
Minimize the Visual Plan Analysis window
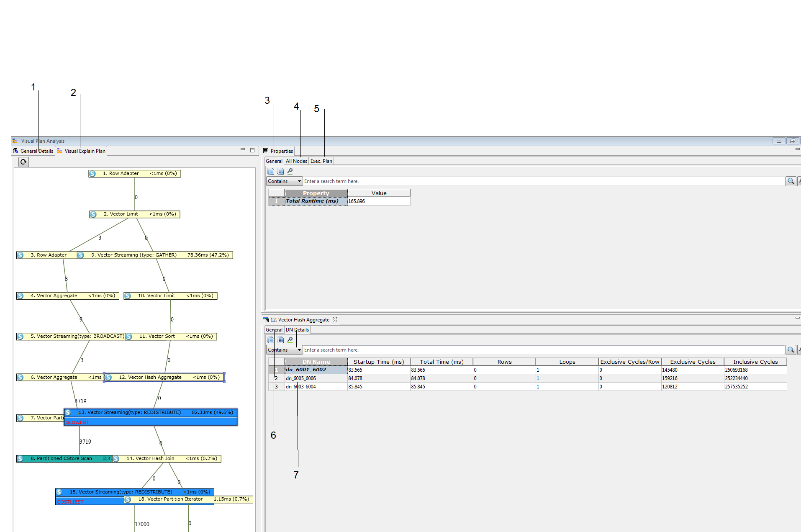pos(778,141)
